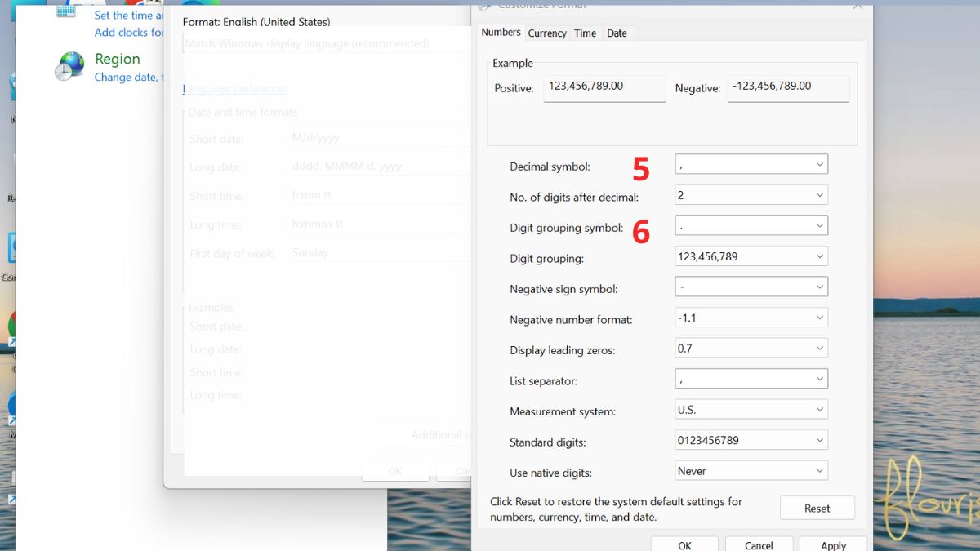This screenshot has height=551, width=980.
Task: Open the Measurement system dropdown
Action: (819, 409)
